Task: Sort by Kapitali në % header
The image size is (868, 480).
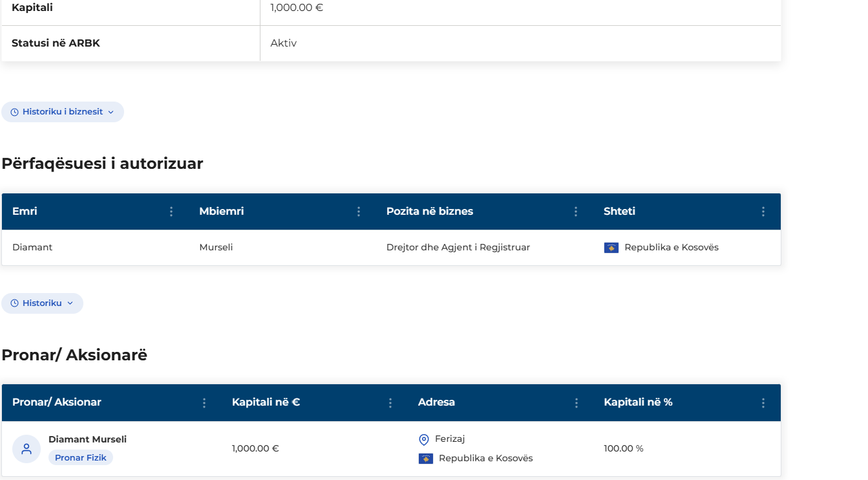Action: tap(638, 402)
